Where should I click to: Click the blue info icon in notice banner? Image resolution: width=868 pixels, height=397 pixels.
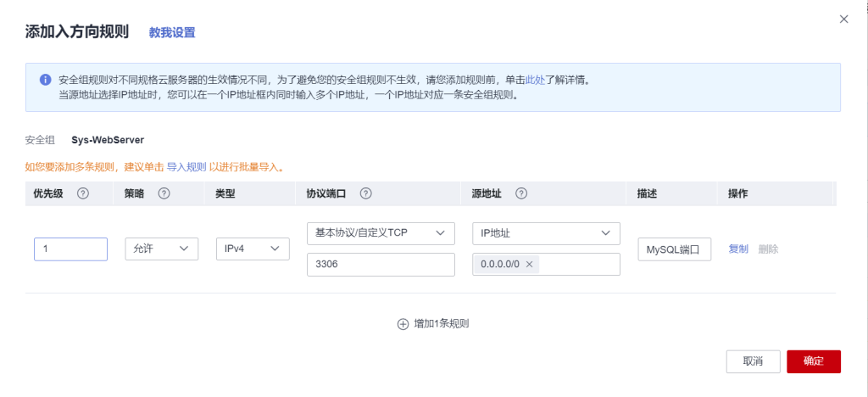pos(45,80)
